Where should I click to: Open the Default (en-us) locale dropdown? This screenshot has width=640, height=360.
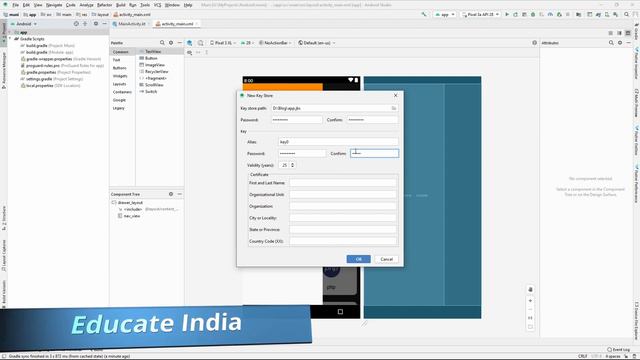317,42
